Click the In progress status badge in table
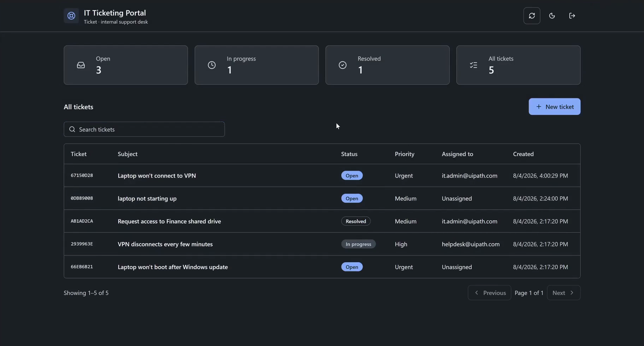The height and width of the screenshot is (346, 644). 358,244
